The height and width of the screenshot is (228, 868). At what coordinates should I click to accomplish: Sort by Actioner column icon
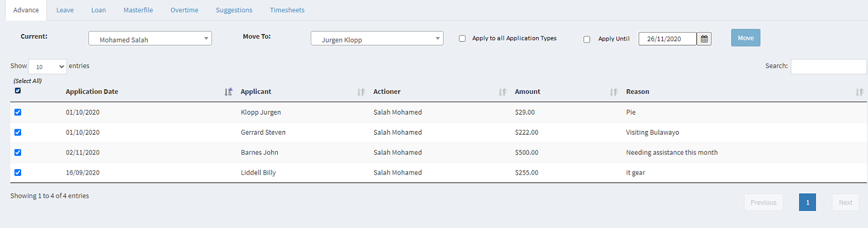[502, 92]
